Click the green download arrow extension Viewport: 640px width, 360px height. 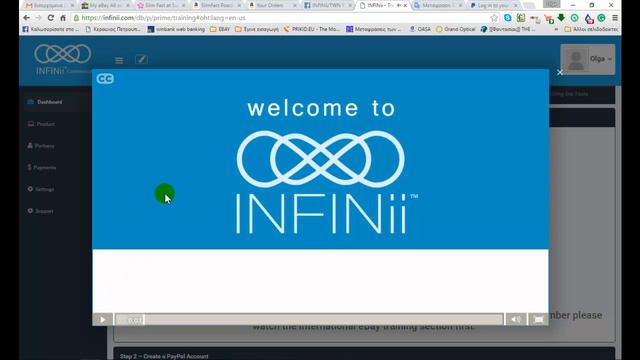(x=561, y=18)
